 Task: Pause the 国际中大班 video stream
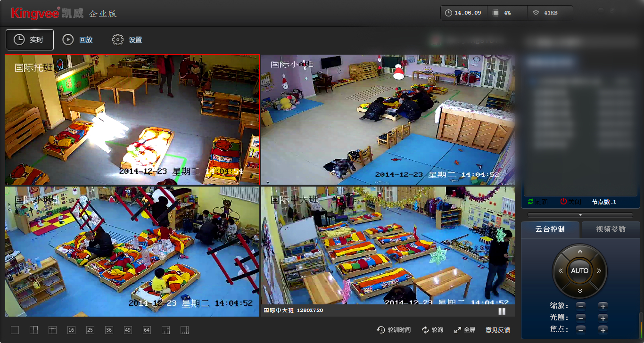502,311
